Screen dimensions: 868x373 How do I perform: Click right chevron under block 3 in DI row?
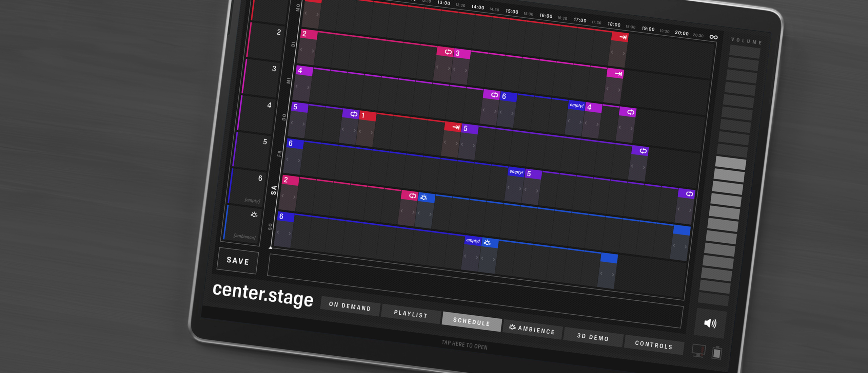pos(466,70)
